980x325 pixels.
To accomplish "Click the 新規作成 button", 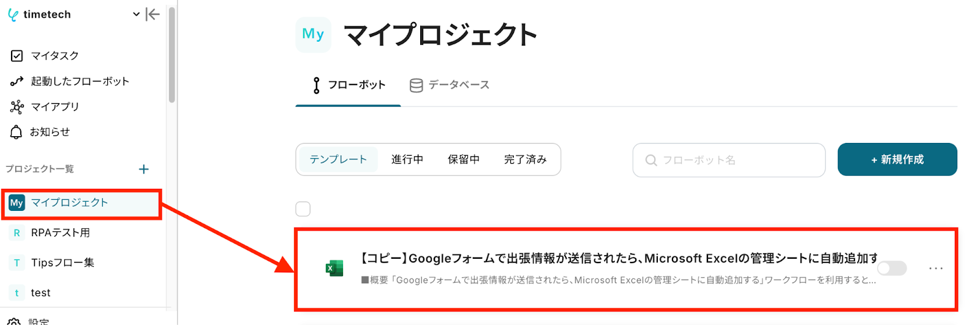I will 897,159.
